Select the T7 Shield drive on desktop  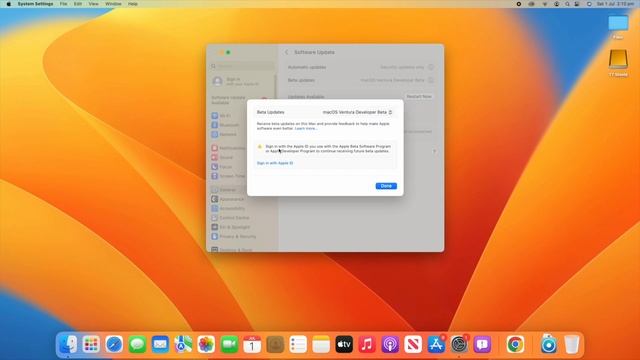(x=618, y=60)
